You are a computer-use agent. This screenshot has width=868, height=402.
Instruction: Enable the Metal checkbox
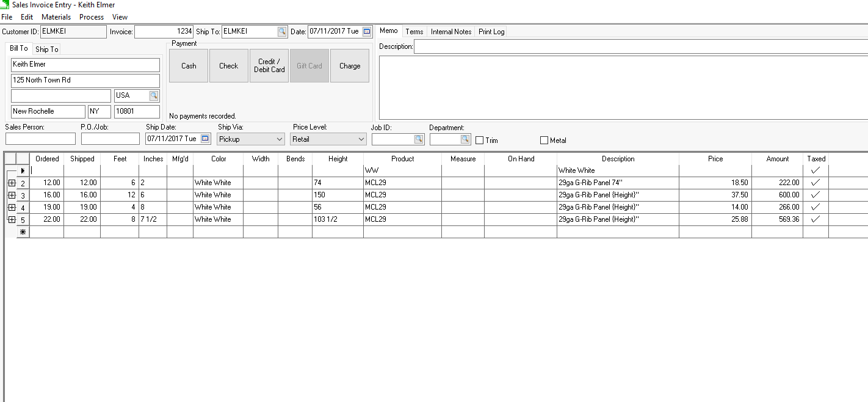(544, 141)
